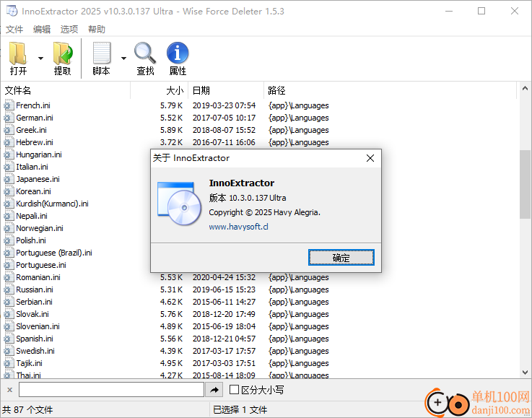532x418 pixels.
Task: Sort by the 日期 column header
Action: (x=226, y=90)
